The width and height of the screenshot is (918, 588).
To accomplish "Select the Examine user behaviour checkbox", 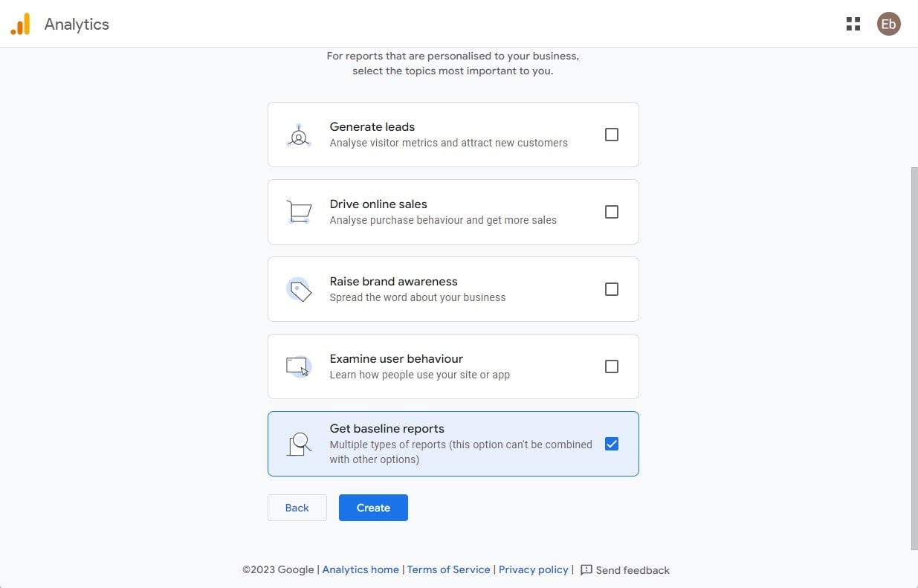I will [x=612, y=366].
